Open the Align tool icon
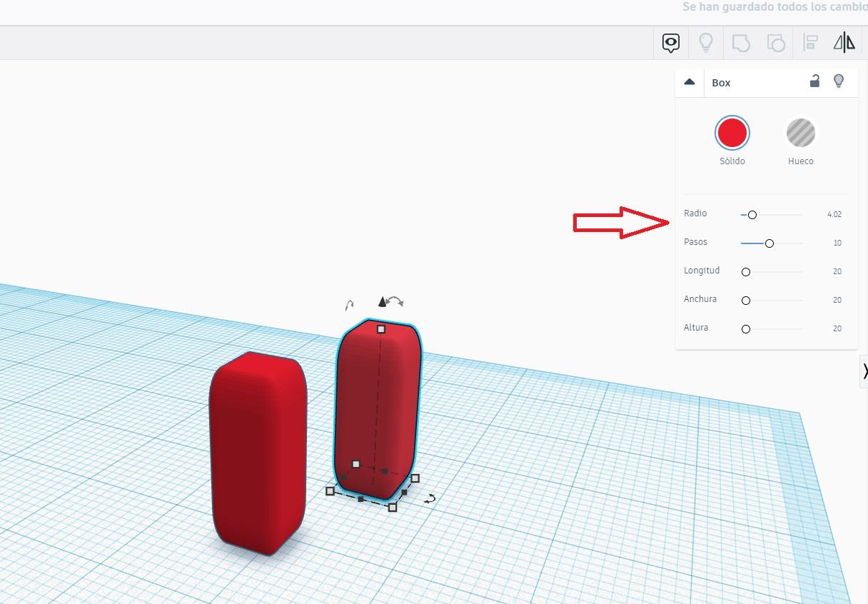This screenshot has height=604, width=868. 810,43
